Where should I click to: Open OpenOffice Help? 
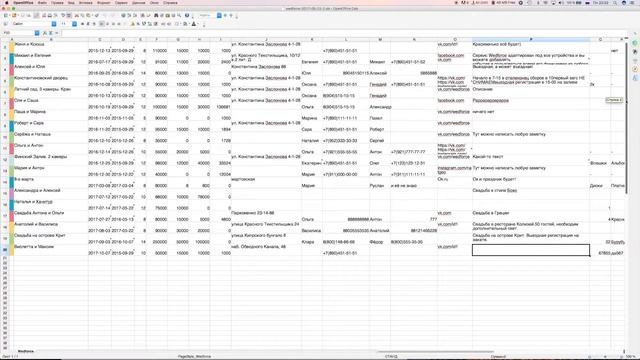(x=187, y=16)
